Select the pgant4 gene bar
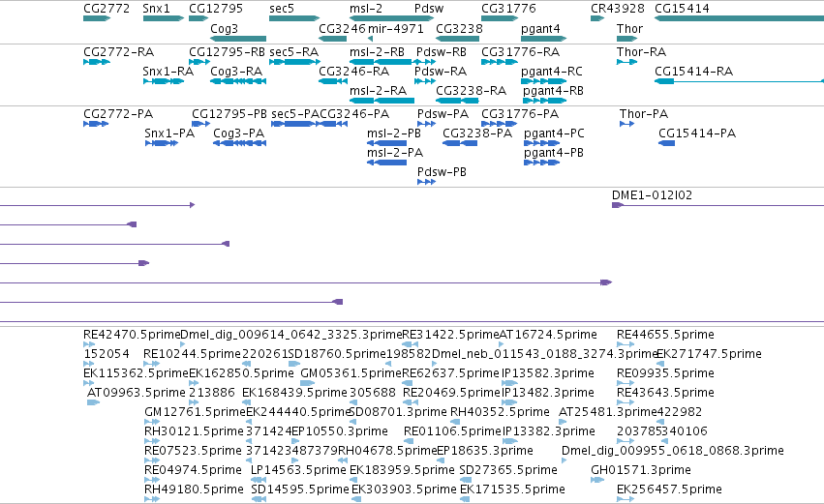Image resolution: width=824 pixels, height=504 pixels. [544, 39]
